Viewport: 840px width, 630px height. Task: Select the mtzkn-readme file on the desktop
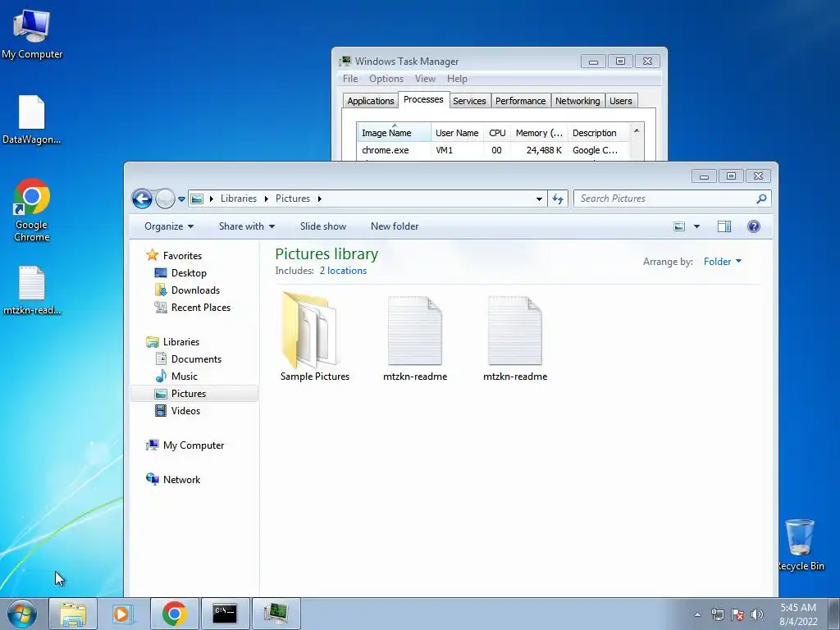coord(32,290)
